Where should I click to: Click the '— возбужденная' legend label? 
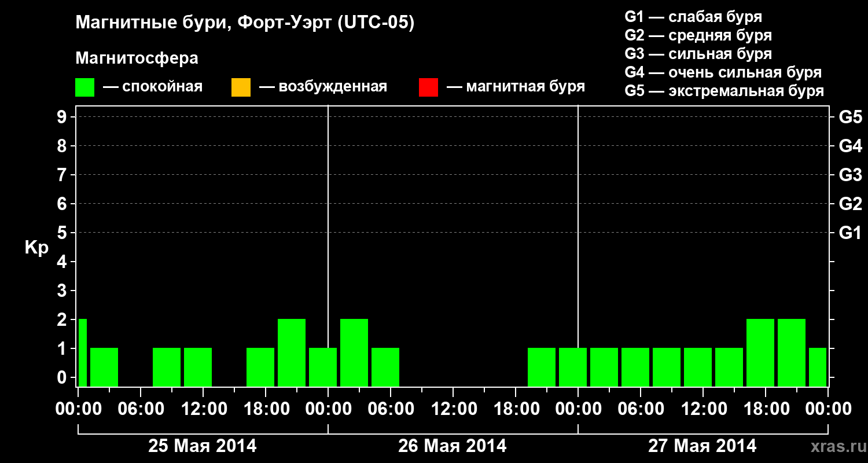[x=323, y=87]
